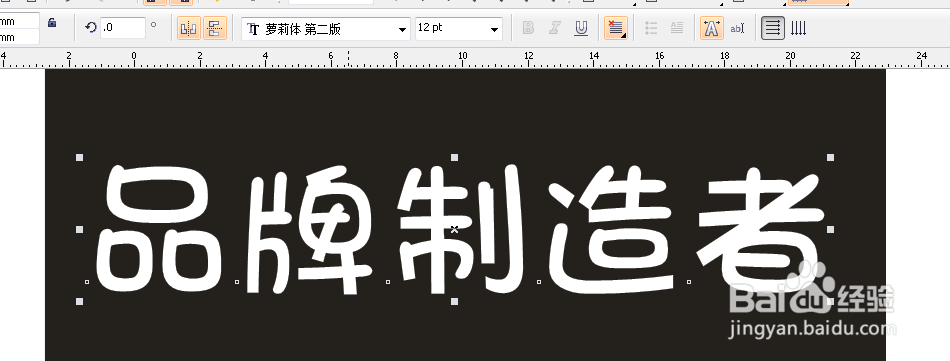Click the object width field (upper mm)
Image resolution: width=950 pixels, height=361 pixels.
(19, 21)
